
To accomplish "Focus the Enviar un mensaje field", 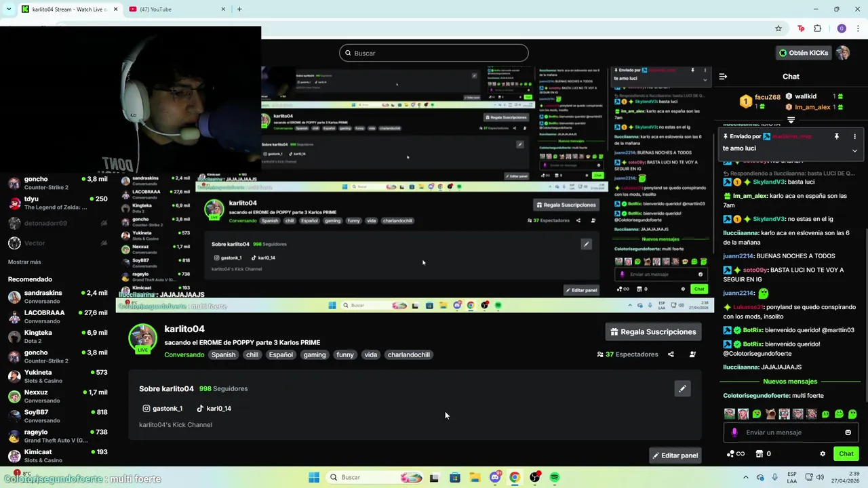I will [790, 432].
